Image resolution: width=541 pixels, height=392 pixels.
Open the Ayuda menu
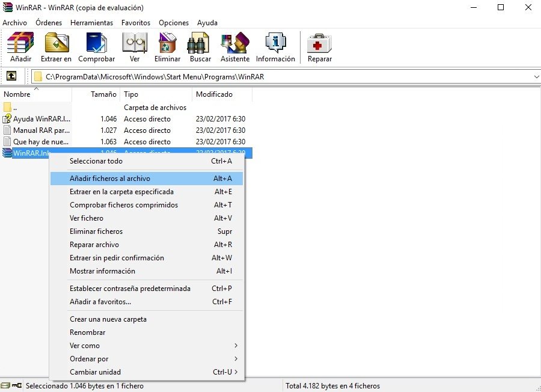point(207,23)
